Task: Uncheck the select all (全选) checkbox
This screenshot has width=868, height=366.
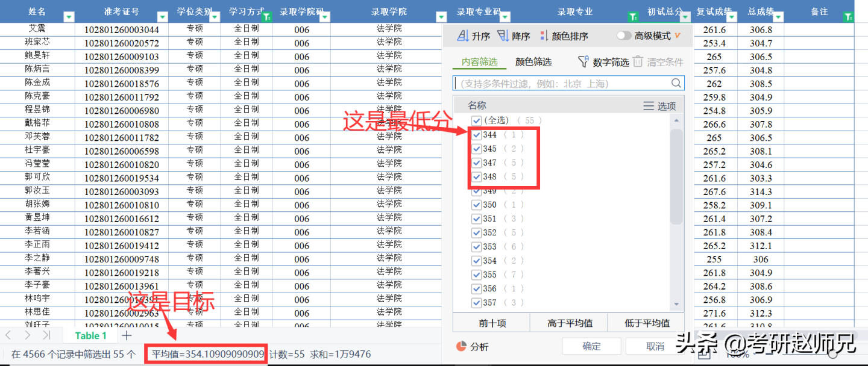Action: tap(476, 120)
